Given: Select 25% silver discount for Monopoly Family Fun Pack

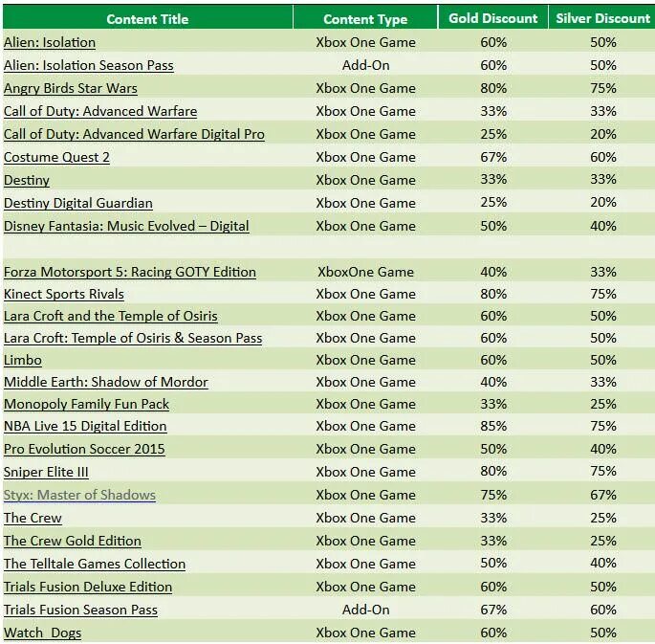Looking at the screenshot, I should point(603,404).
